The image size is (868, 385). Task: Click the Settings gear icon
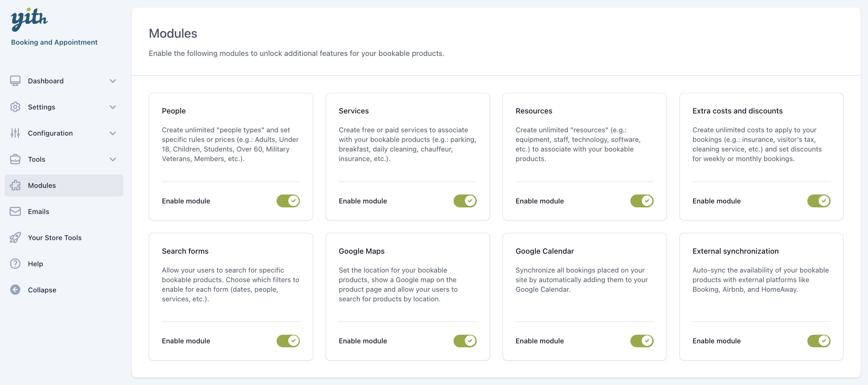[x=15, y=107]
